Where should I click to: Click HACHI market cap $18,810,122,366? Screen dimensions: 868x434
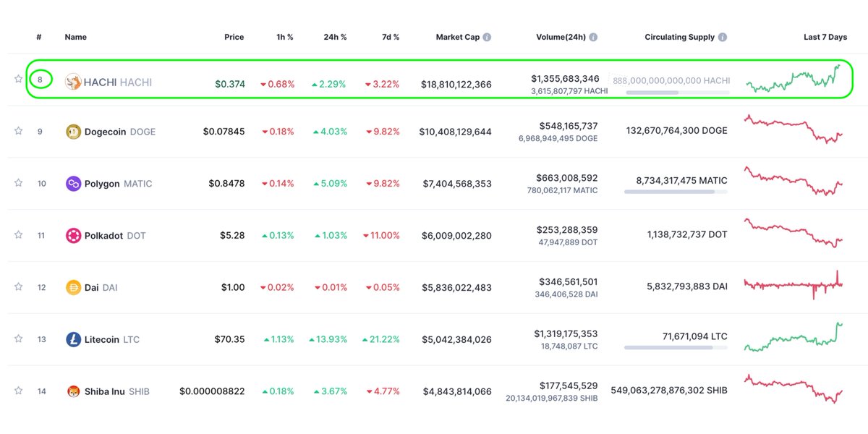456,85
